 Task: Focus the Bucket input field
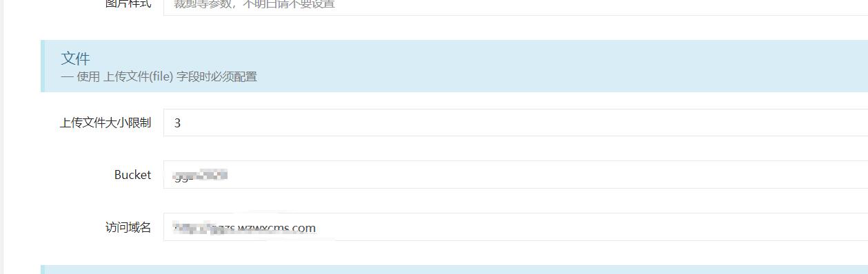click(x=516, y=175)
